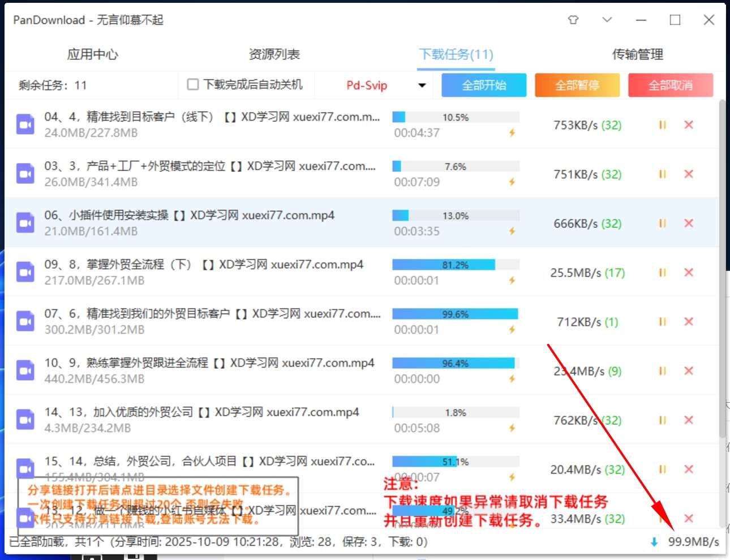Expand the title bar chevron menu
The width and height of the screenshot is (730, 560).
pos(607,20)
